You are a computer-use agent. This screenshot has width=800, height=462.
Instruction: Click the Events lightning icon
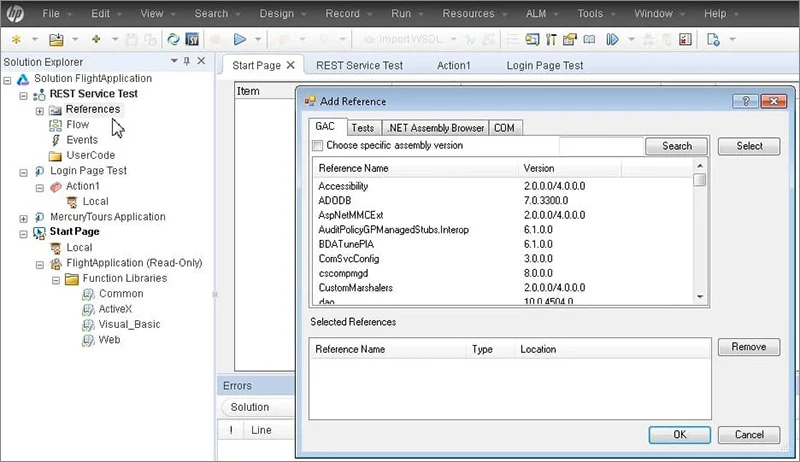(x=56, y=140)
